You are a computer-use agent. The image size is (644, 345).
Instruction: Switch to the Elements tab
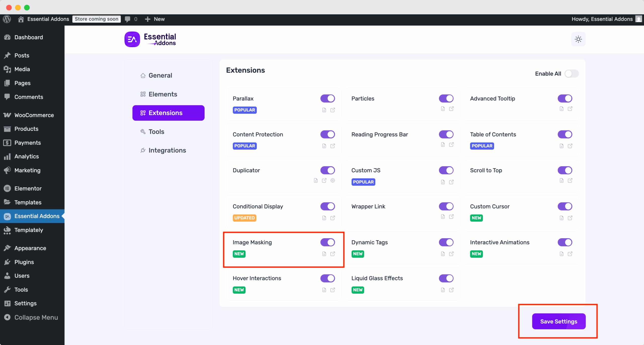(x=163, y=94)
